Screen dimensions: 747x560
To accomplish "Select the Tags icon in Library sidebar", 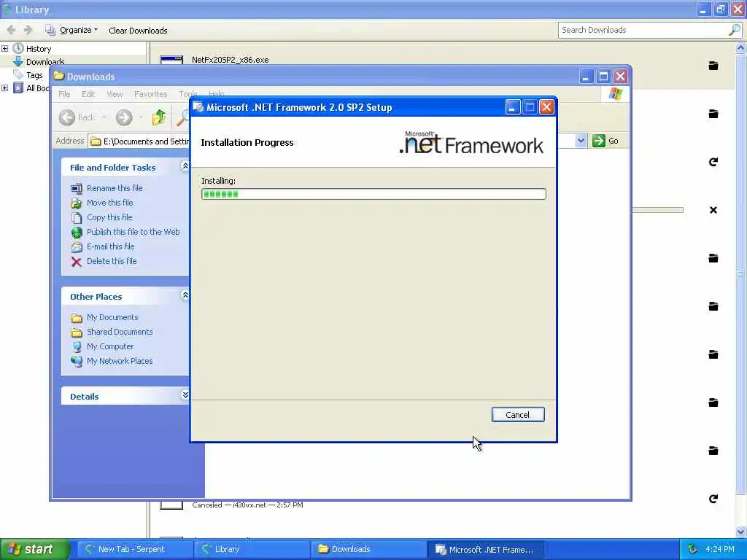I will (18, 75).
